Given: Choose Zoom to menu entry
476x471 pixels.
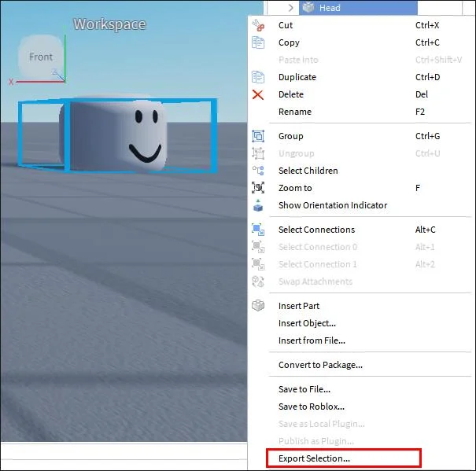Looking at the screenshot, I should pos(360,188).
